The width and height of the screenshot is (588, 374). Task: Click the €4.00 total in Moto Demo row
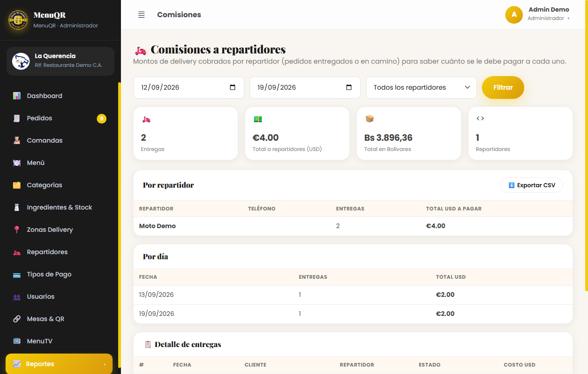coord(435,226)
